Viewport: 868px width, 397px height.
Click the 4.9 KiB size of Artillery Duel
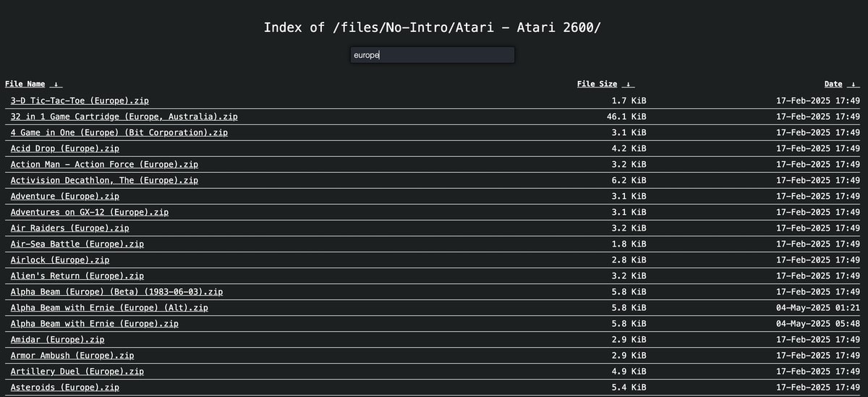(629, 372)
